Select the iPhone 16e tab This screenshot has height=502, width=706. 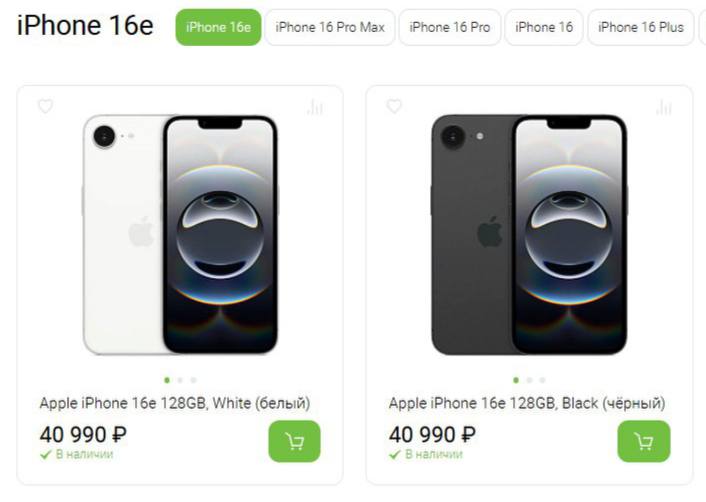click(x=218, y=27)
